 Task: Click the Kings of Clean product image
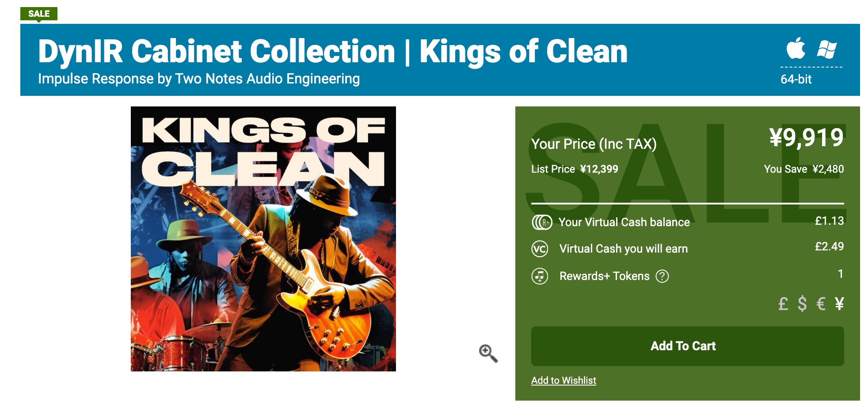pos(263,239)
